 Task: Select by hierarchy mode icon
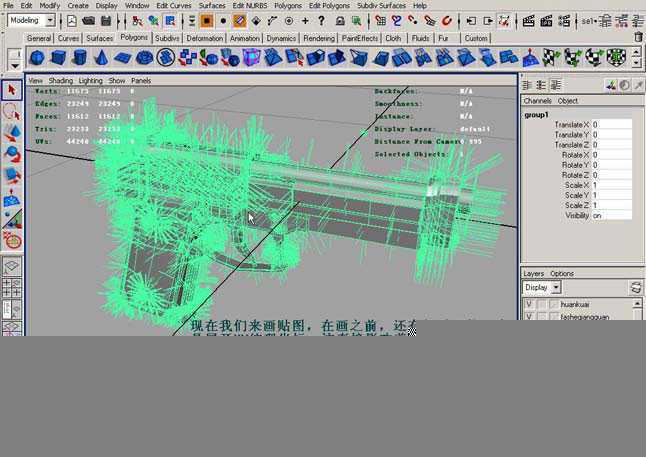137,21
